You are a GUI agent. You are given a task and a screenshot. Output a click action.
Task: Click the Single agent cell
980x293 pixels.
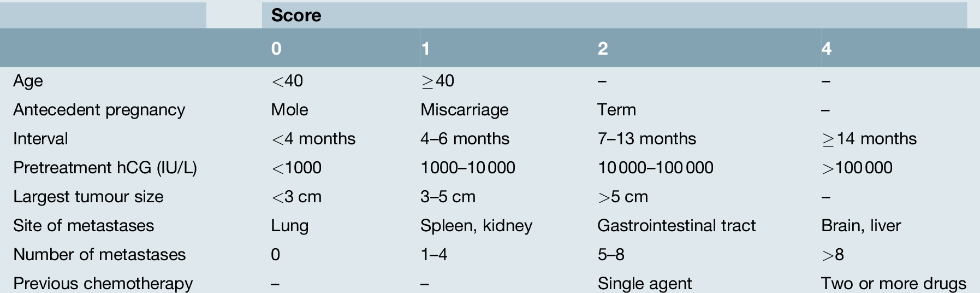(644, 284)
